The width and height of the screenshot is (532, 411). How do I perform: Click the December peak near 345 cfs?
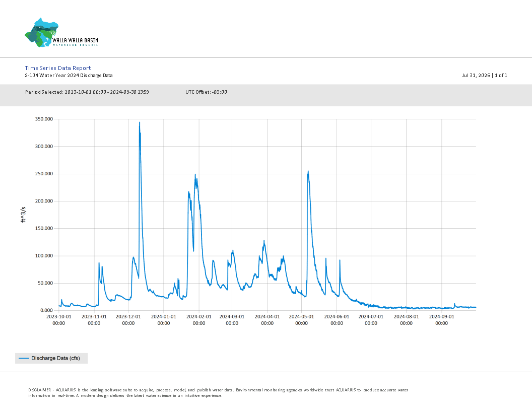coord(140,123)
